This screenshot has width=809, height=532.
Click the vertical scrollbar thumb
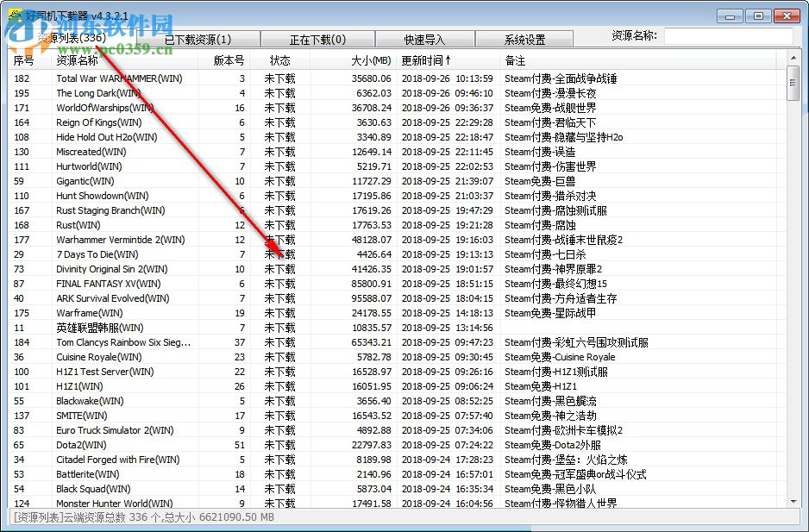[x=793, y=83]
